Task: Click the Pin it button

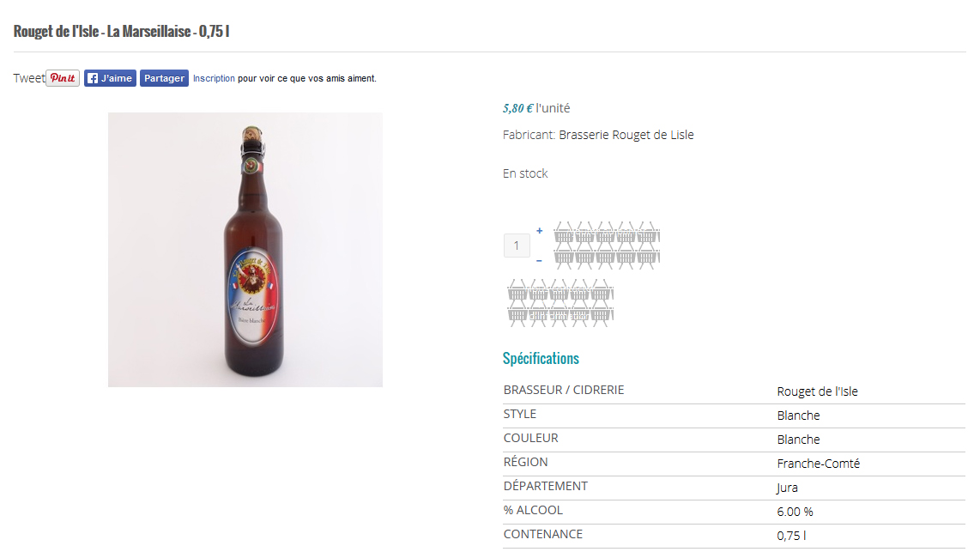Action: 63,78
